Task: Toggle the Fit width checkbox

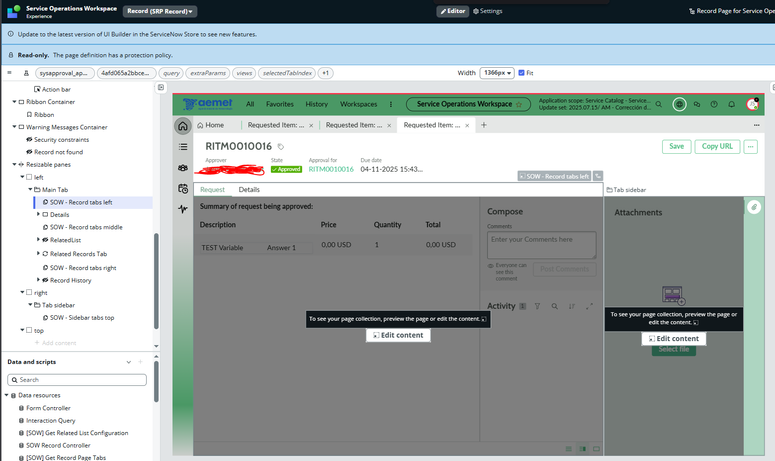Action: (x=521, y=73)
